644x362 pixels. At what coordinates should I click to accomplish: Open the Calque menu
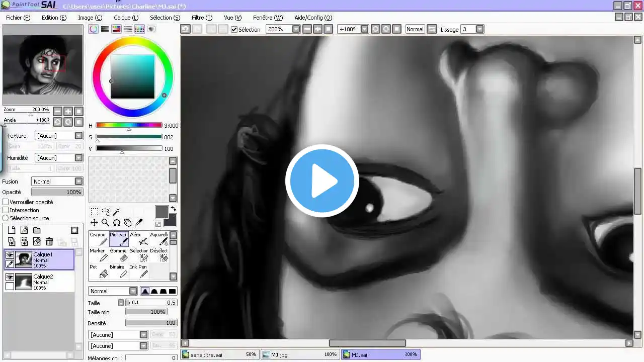click(126, 18)
